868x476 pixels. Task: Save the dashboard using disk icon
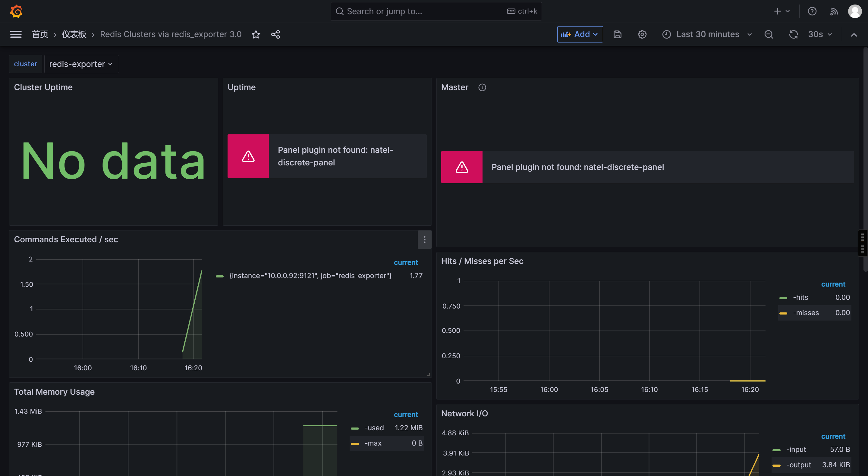click(x=617, y=34)
